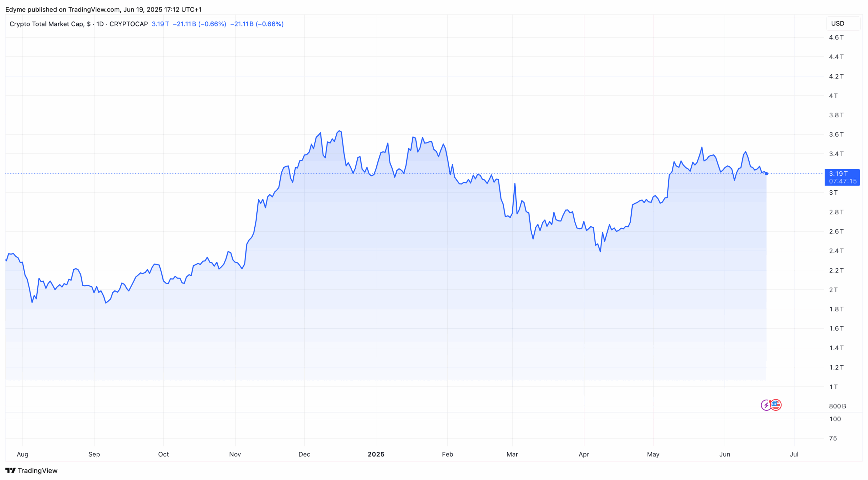Click the 4.4 T price scale label
The width and height of the screenshot is (868, 480).
[x=836, y=57]
